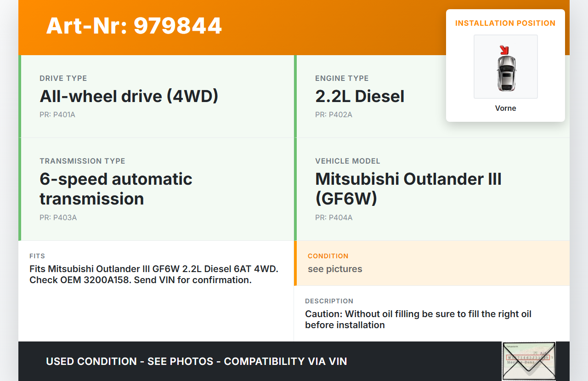Click the Fits compatibility text with OEM 3200A158

(153, 274)
